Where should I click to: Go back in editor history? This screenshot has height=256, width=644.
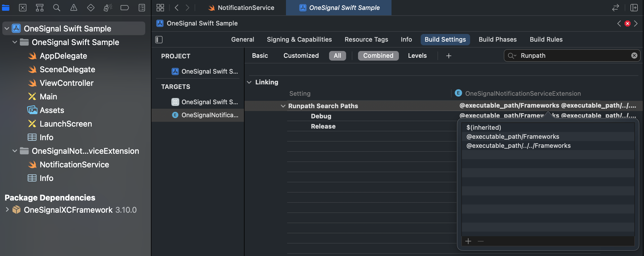pos(176,8)
